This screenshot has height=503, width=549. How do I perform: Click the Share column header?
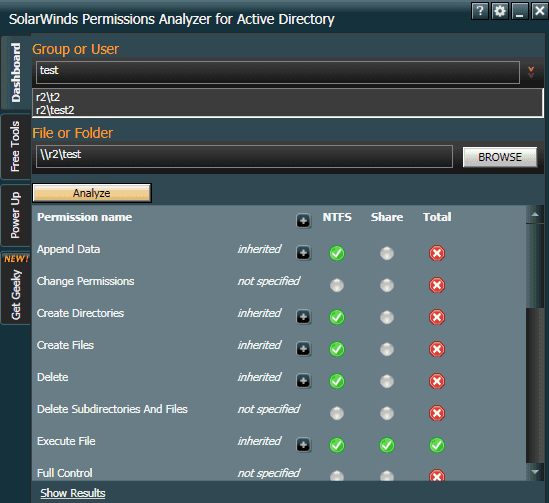click(x=387, y=217)
